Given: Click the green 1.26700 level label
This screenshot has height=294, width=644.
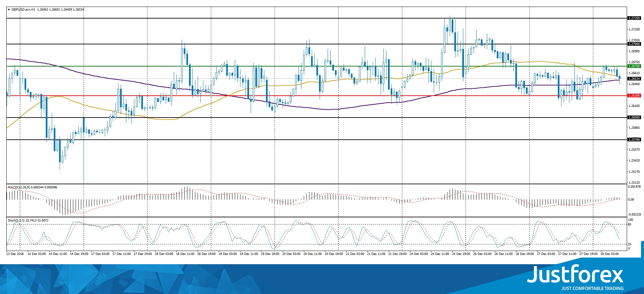Looking at the screenshot, I should (634, 66).
